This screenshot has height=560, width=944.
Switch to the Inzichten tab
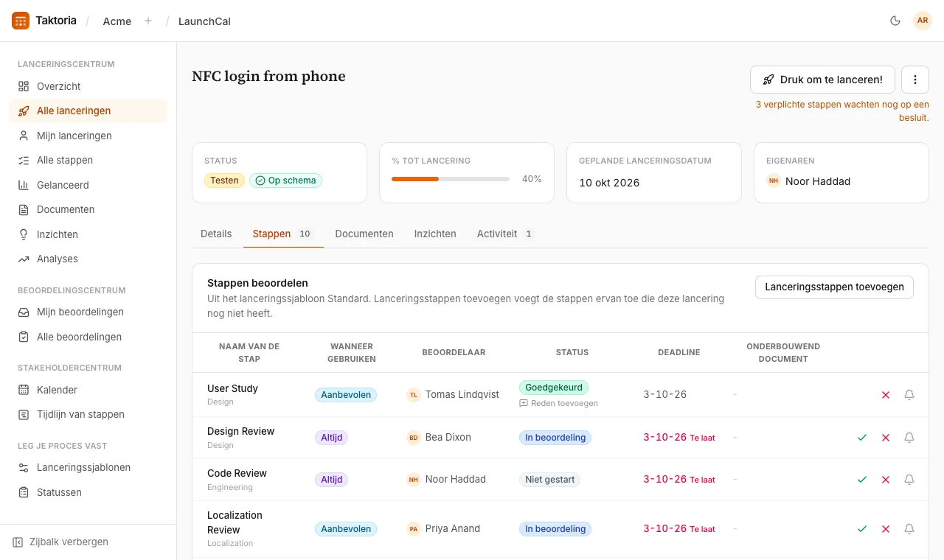click(x=435, y=234)
